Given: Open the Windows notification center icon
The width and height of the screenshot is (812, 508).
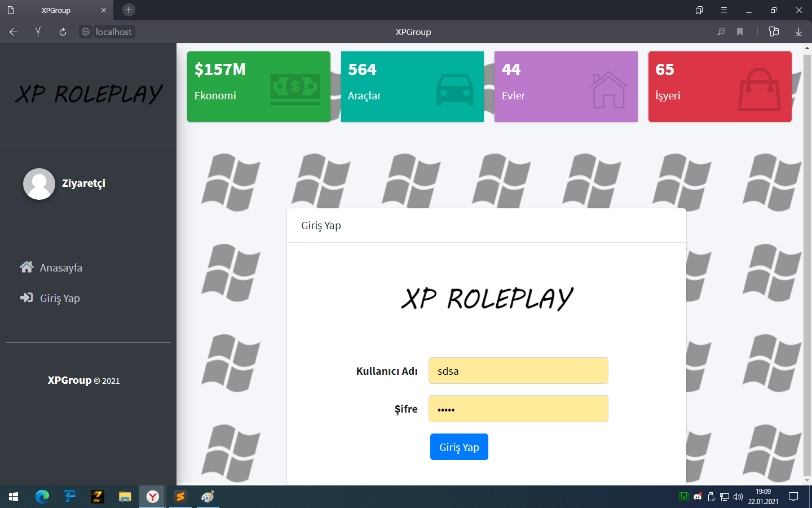Looking at the screenshot, I should pyautogui.click(x=793, y=497).
